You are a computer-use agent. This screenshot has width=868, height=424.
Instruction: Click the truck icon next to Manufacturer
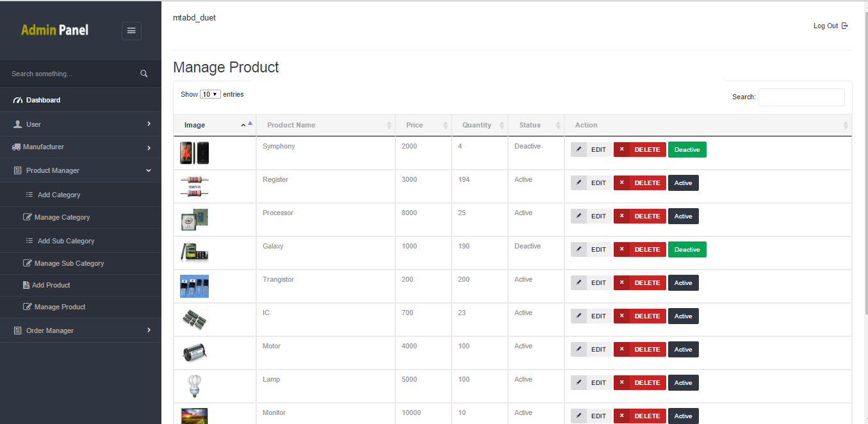pos(16,147)
